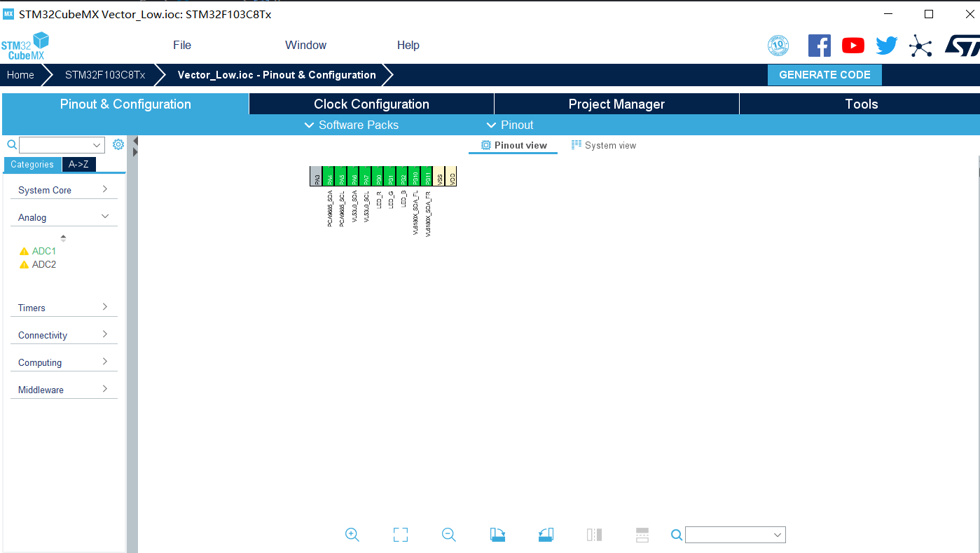Select ADC1 in the Analog list
The image size is (980, 553).
43,251
